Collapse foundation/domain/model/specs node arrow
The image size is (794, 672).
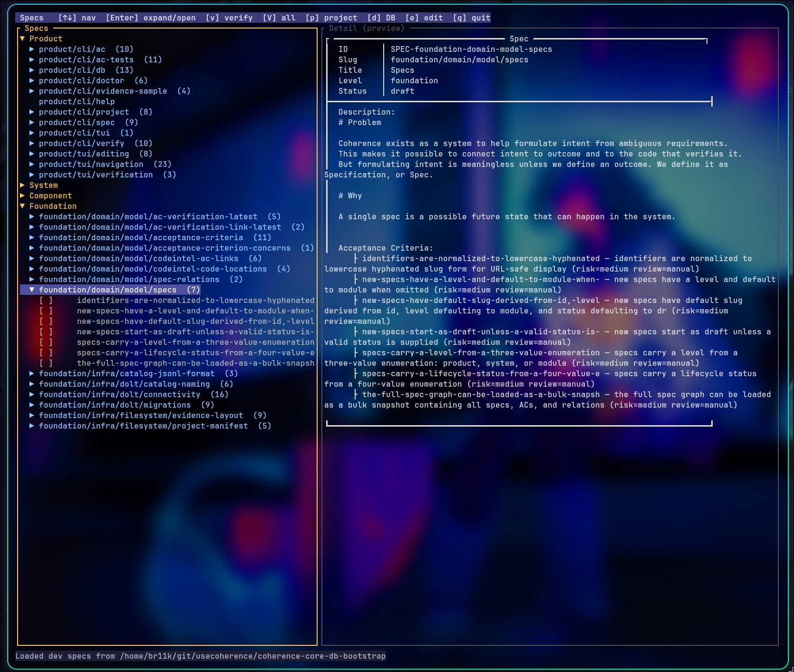tap(32, 290)
